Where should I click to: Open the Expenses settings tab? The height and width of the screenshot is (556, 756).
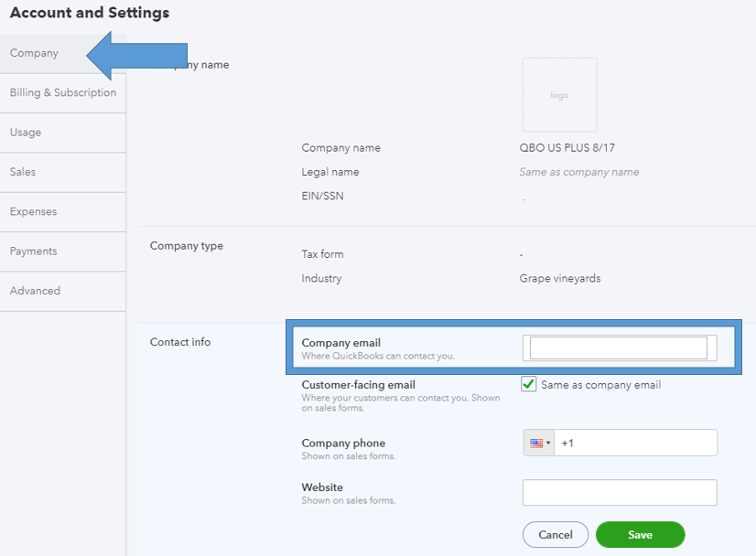pyautogui.click(x=34, y=211)
